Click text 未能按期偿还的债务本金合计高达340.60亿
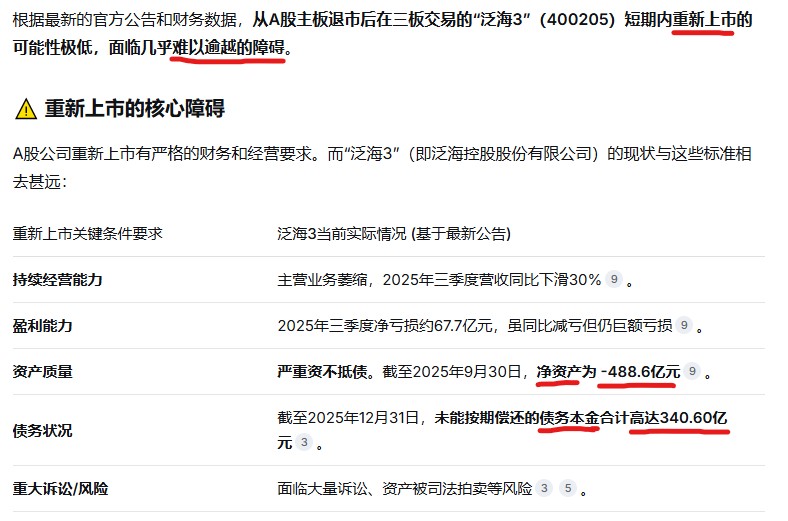Image resolution: width=788 pixels, height=521 pixels. pos(580,418)
